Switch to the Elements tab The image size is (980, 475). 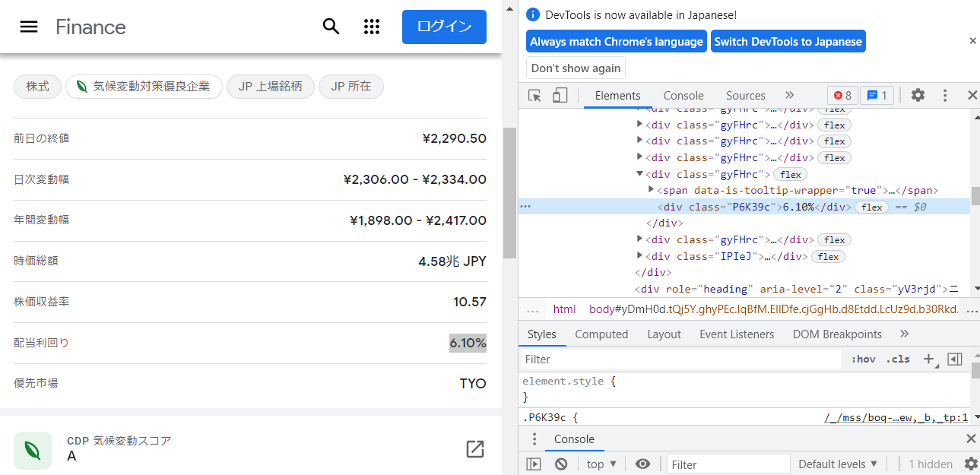tap(617, 95)
